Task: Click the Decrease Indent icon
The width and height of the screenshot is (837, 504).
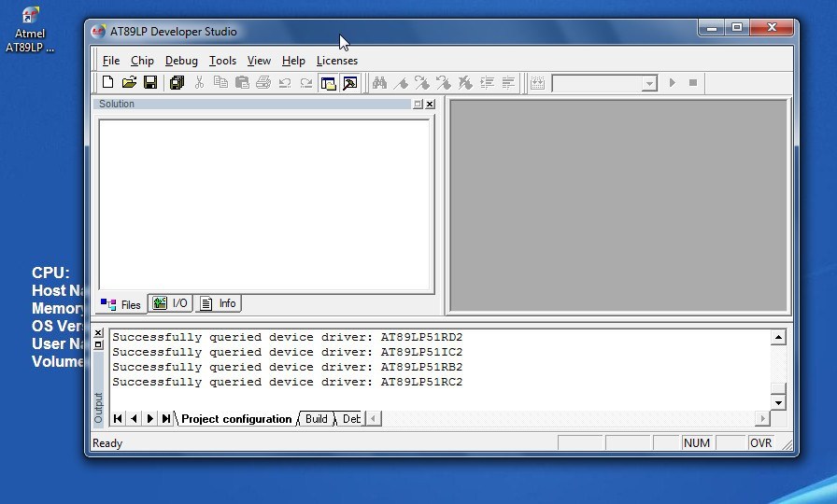Action: pyautogui.click(x=508, y=83)
